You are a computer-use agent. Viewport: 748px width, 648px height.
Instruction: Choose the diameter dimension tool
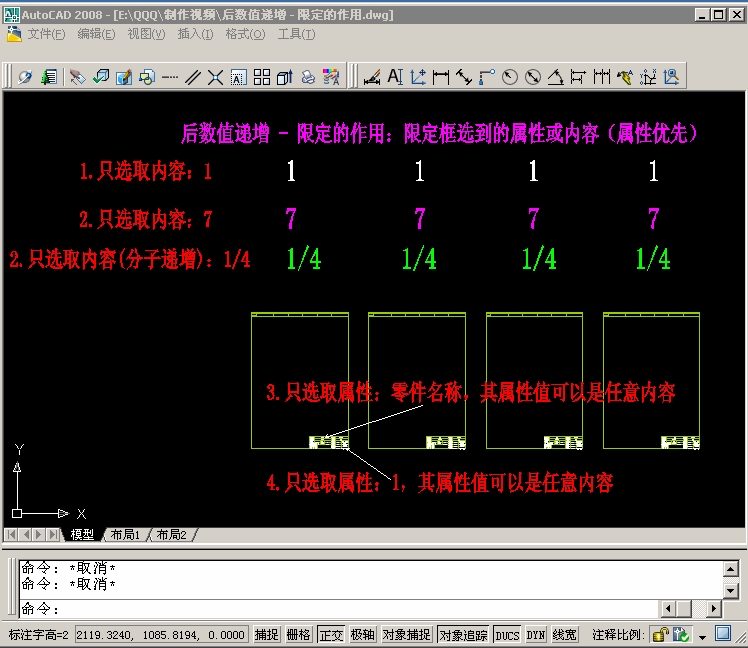(533, 76)
